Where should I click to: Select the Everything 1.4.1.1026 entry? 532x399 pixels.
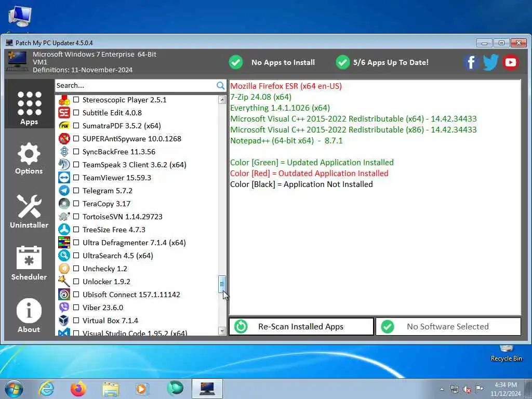pyautogui.click(x=280, y=108)
